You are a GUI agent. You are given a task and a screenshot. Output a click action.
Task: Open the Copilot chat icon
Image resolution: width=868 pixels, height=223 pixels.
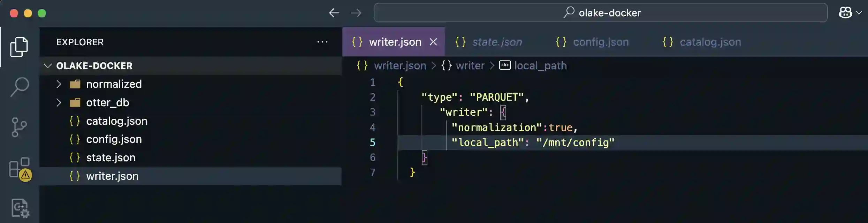(x=846, y=13)
